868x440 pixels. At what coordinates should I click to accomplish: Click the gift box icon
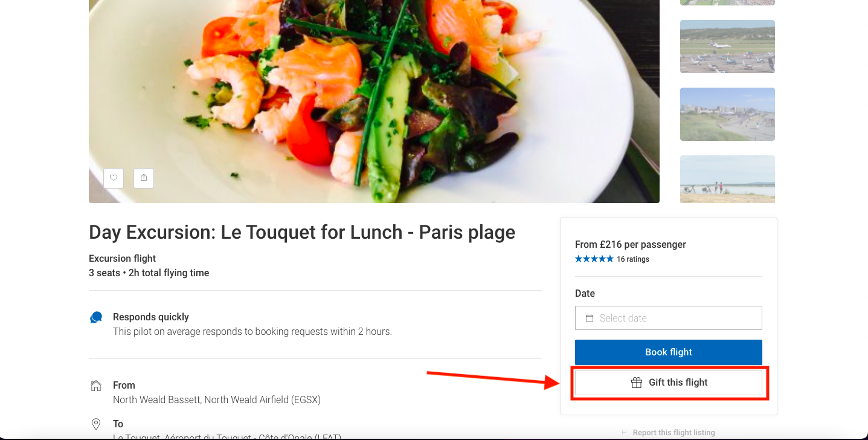click(636, 383)
